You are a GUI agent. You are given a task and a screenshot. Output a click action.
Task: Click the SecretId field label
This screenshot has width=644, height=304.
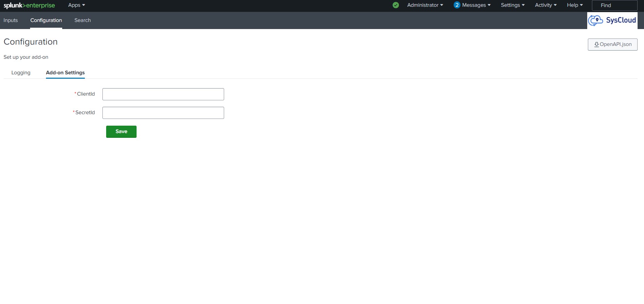(x=85, y=112)
